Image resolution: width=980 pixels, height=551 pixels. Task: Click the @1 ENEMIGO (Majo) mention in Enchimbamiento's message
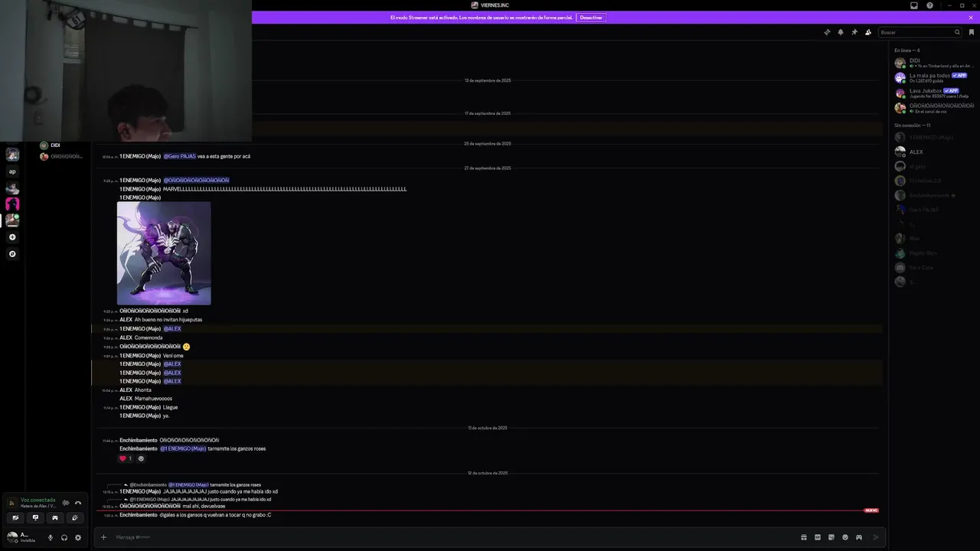click(x=183, y=448)
